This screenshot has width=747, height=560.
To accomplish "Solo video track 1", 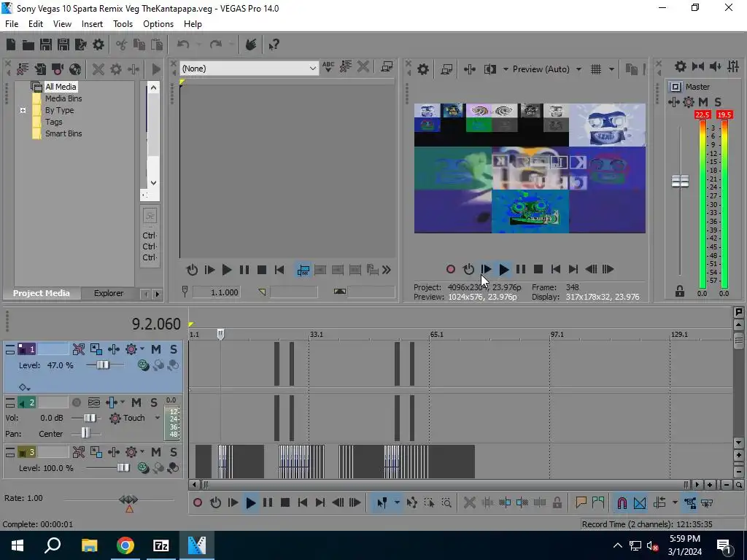I will (x=174, y=349).
